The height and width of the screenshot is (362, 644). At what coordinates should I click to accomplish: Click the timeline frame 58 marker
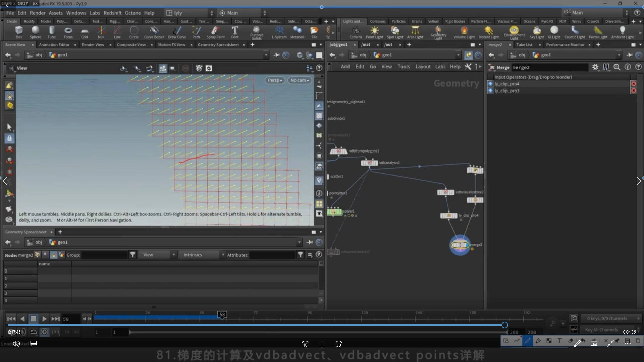tap(222, 314)
